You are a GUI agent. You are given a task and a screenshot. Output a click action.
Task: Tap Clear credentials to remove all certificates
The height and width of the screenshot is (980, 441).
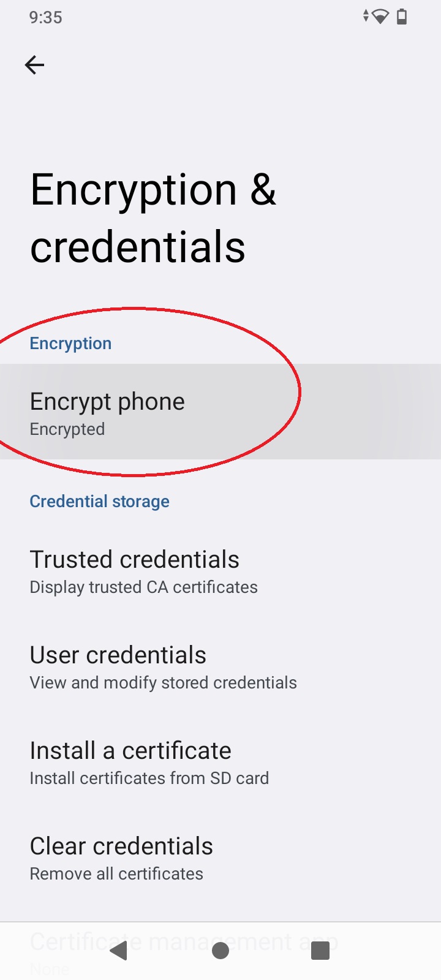pos(121,846)
